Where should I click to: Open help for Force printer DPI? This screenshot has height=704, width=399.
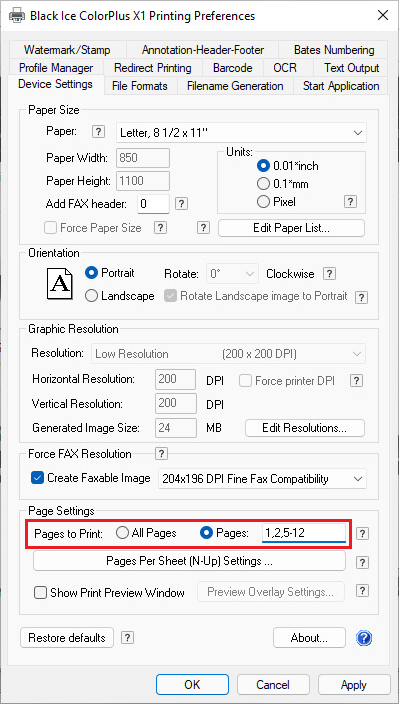point(356,381)
